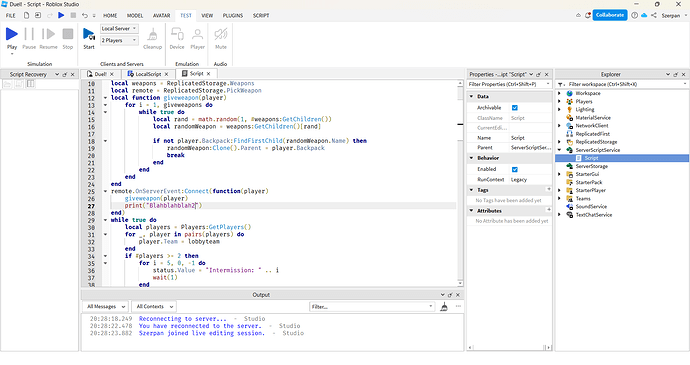Toggle the Enabled property checkbox
This screenshot has width=690, height=365.
pyautogui.click(x=514, y=170)
